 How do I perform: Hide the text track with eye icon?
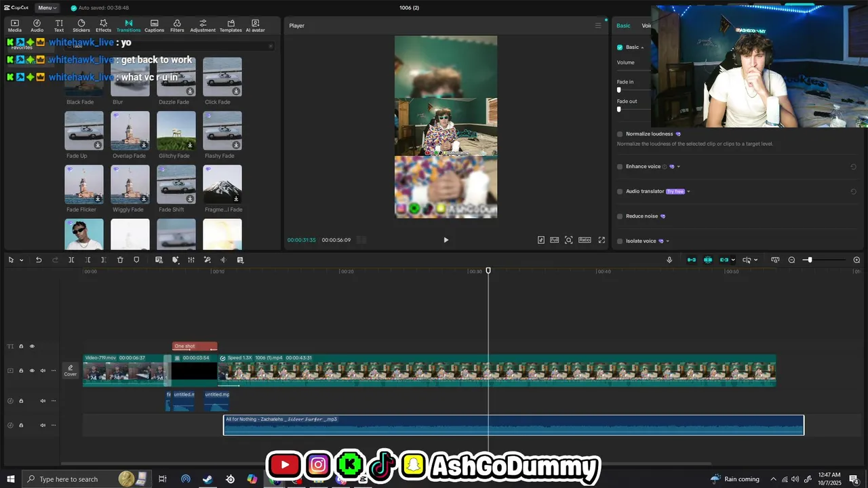tap(32, 346)
